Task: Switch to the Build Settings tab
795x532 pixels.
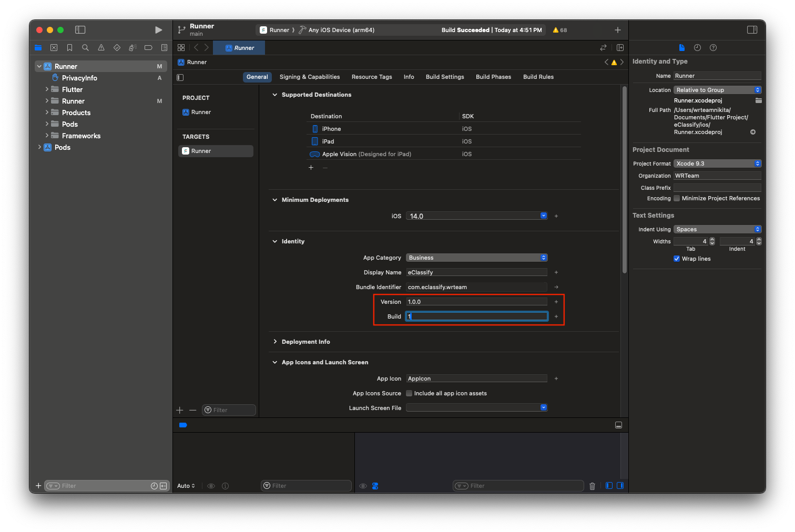Action: coord(444,77)
